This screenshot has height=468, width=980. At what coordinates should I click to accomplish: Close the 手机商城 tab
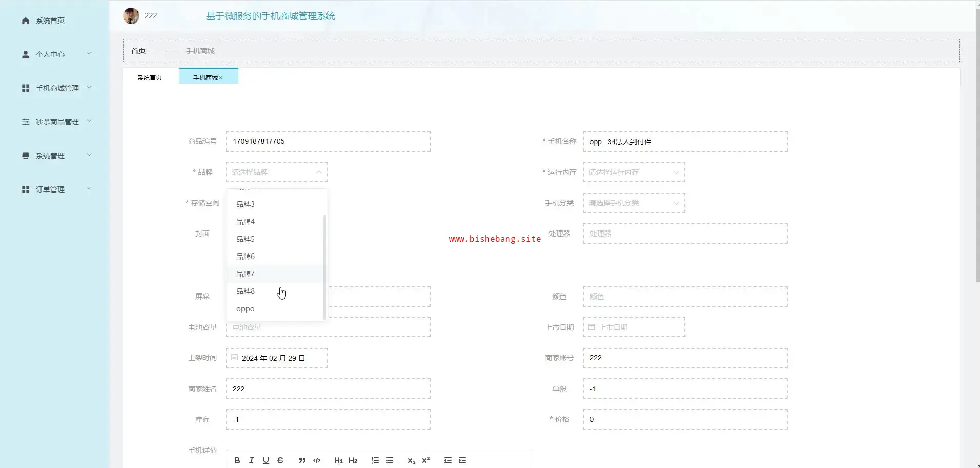click(221, 78)
